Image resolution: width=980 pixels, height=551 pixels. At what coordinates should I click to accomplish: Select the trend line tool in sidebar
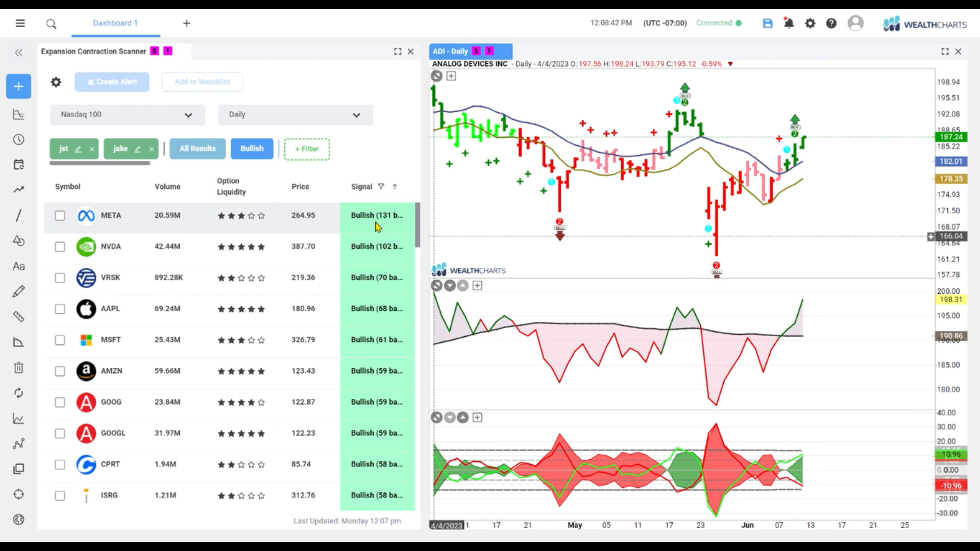(x=18, y=190)
